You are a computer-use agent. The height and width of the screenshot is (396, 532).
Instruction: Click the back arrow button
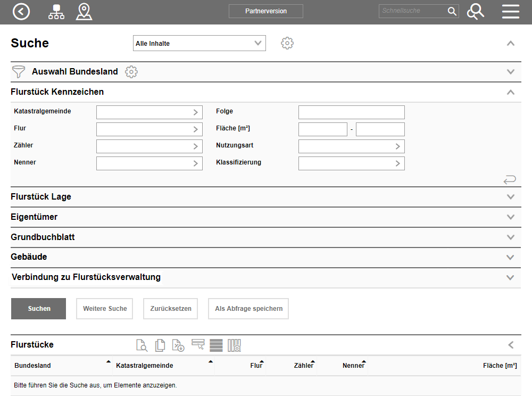click(21, 12)
